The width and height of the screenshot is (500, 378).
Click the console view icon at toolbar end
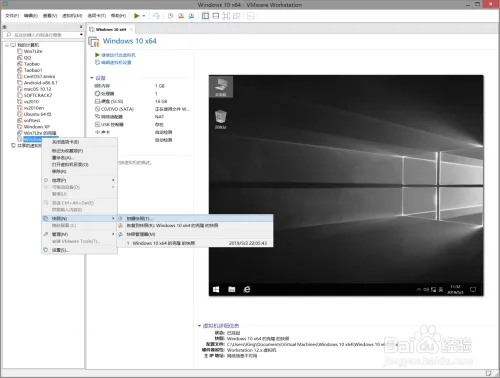(251, 16)
